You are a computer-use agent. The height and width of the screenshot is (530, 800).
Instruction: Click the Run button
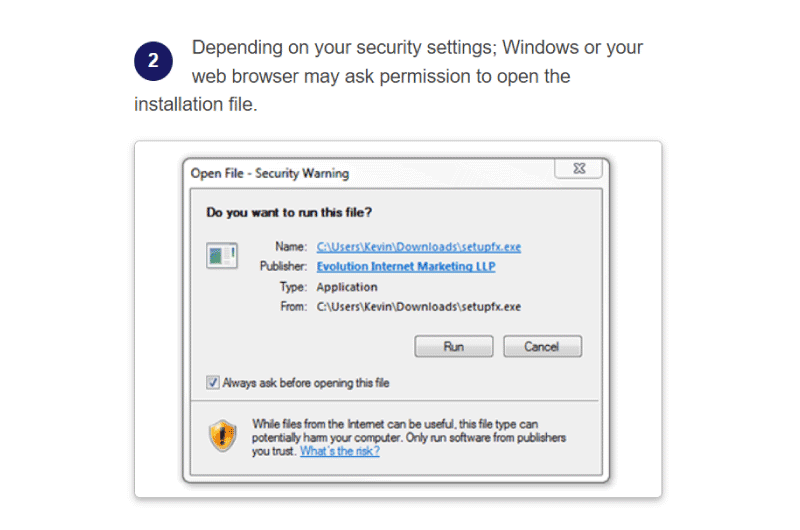pos(454,346)
